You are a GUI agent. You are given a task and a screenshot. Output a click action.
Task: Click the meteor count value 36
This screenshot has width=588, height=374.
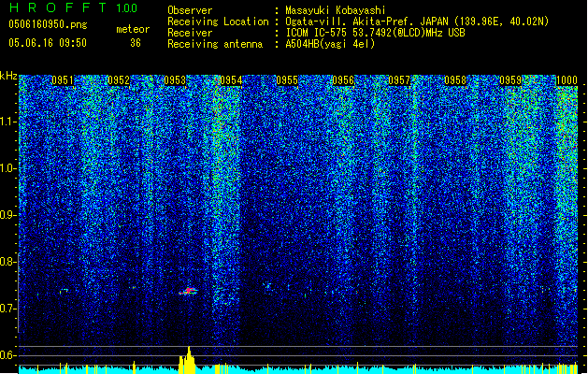[x=136, y=43]
